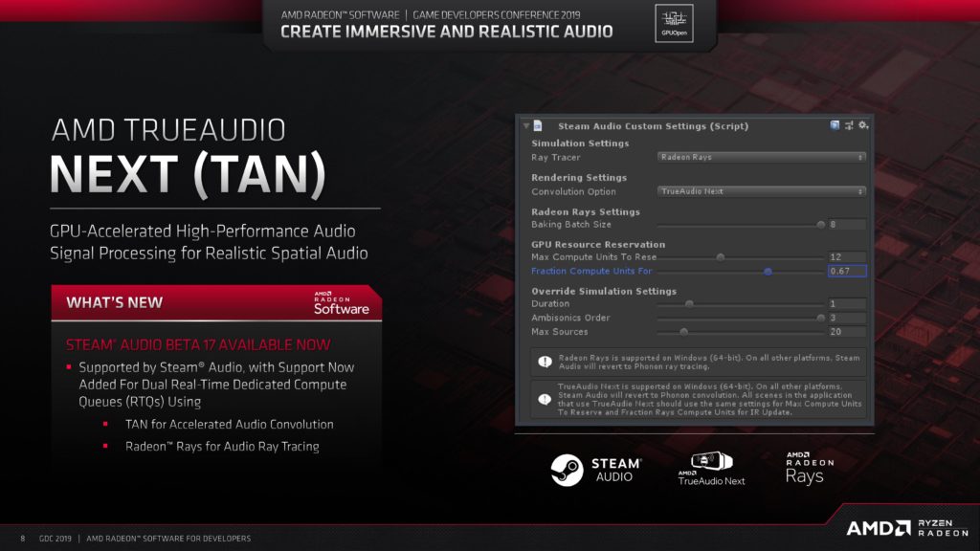Click the "Steam Audio Custom Settings (Script)" title
This screenshot has width=980, height=551.
[x=653, y=126]
